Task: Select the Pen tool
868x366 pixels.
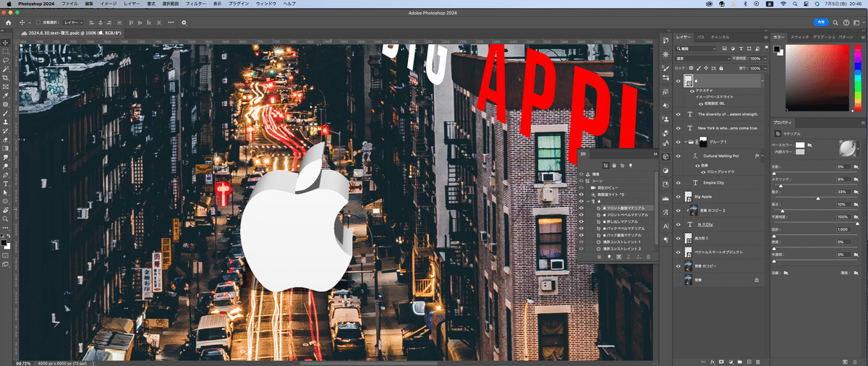Action: pyautogui.click(x=5, y=174)
